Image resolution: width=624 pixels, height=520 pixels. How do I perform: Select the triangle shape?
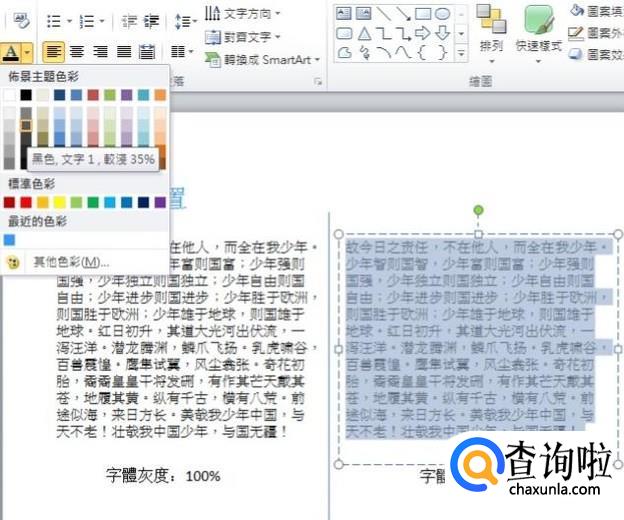pos(364,33)
